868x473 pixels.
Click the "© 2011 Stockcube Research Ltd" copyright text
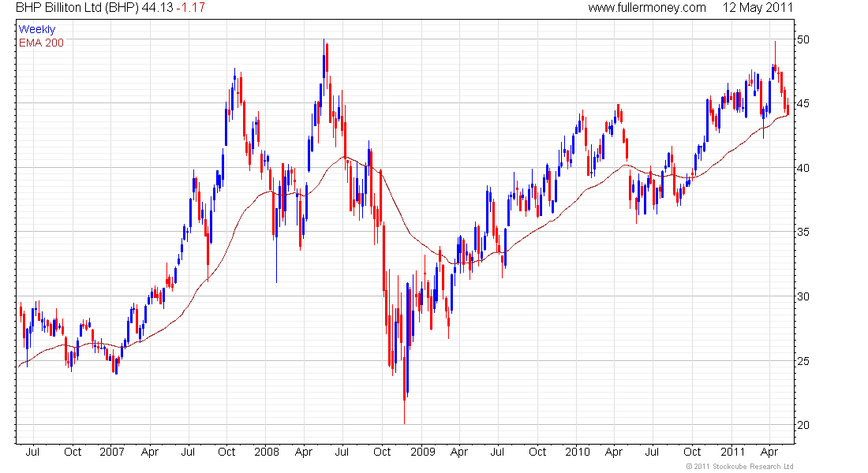coord(739,467)
